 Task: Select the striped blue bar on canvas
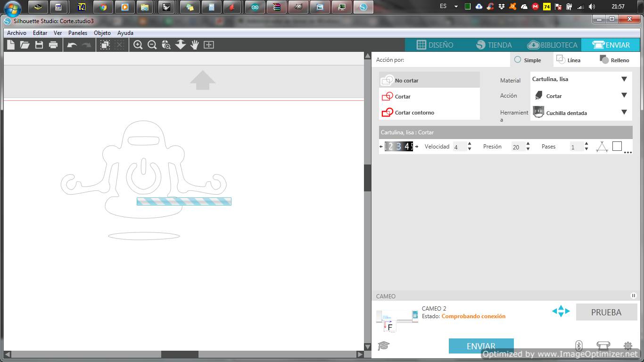coord(184,201)
